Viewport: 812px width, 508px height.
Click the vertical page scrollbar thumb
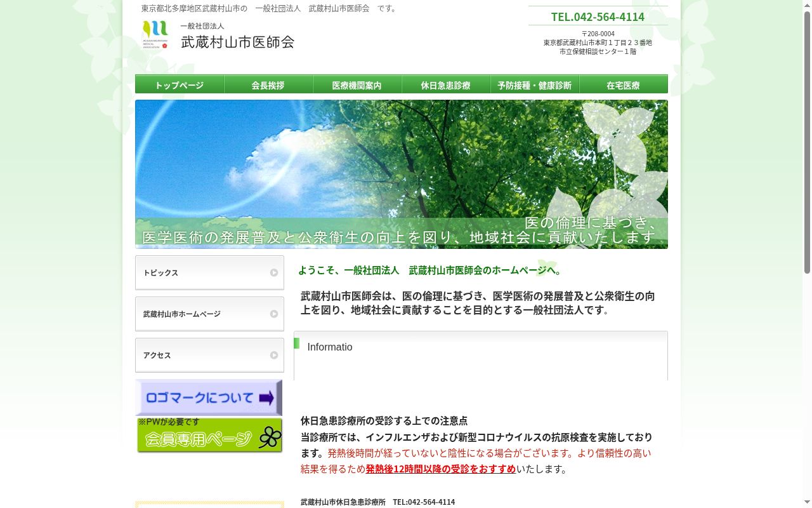[807, 142]
